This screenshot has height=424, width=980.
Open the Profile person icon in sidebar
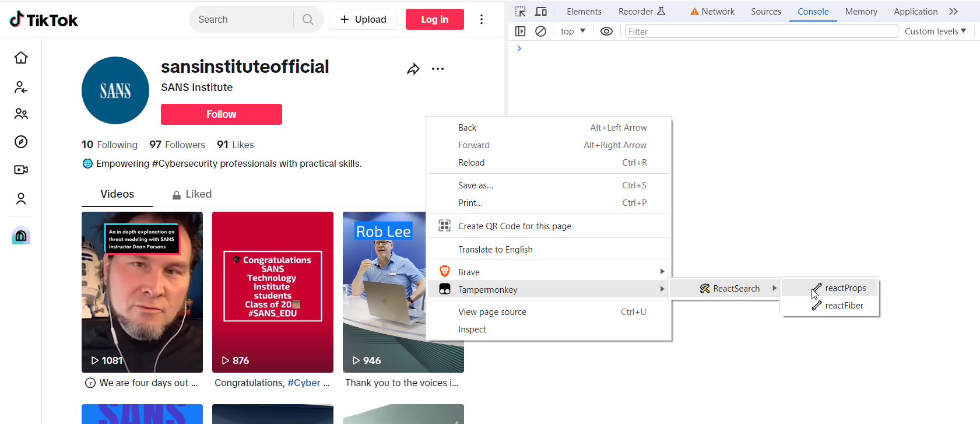coord(21,199)
